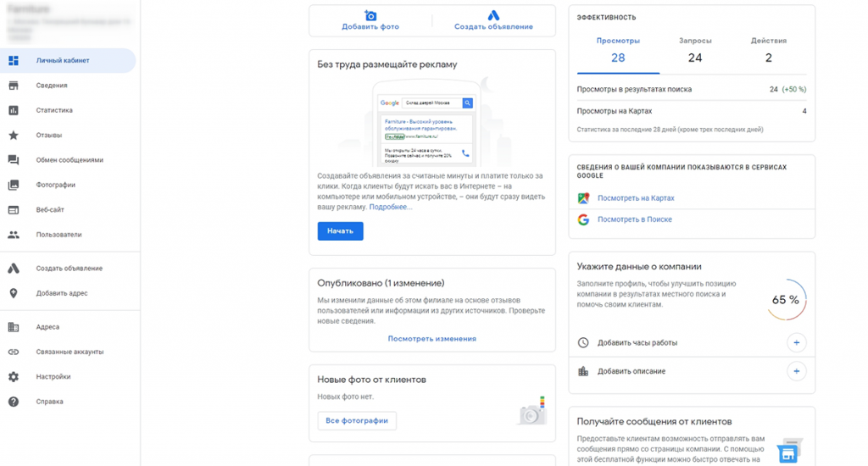Click the Все фотографии button
This screenshot has height=466, width=868.
[x=357, y=420]
